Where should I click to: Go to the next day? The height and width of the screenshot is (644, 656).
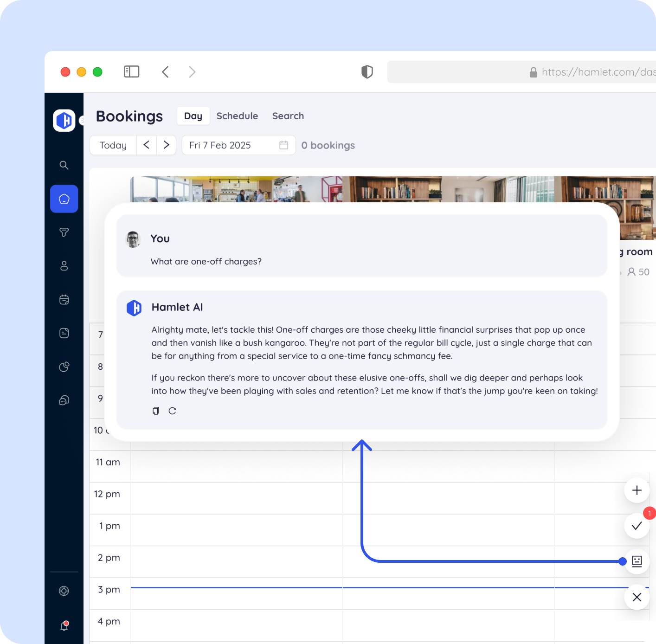(x=166, y=145)
